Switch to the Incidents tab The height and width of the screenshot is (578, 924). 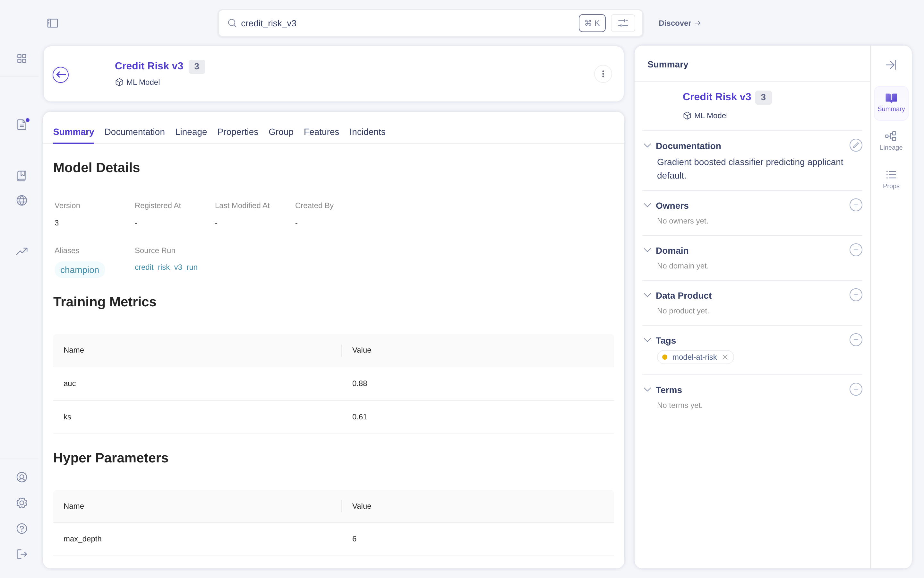click(367, 132)
